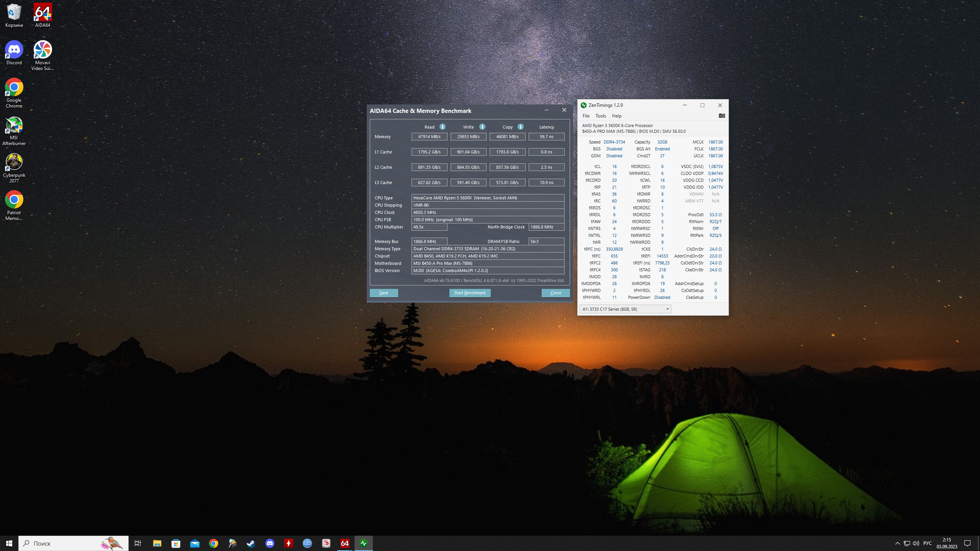This screenshot has height=551, width=980.
Task: Click the ZenTimings screenshot camera icon
Action: click(722, 116)
